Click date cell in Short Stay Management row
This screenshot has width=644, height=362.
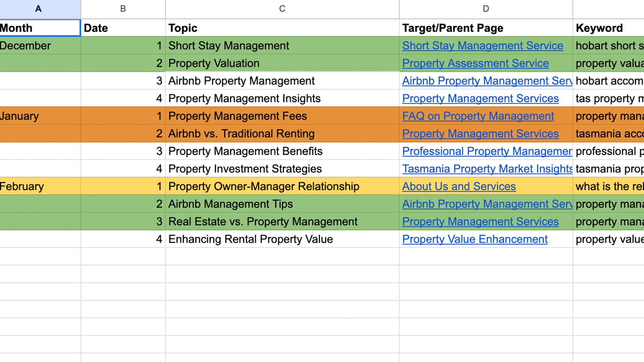[123, 46]
